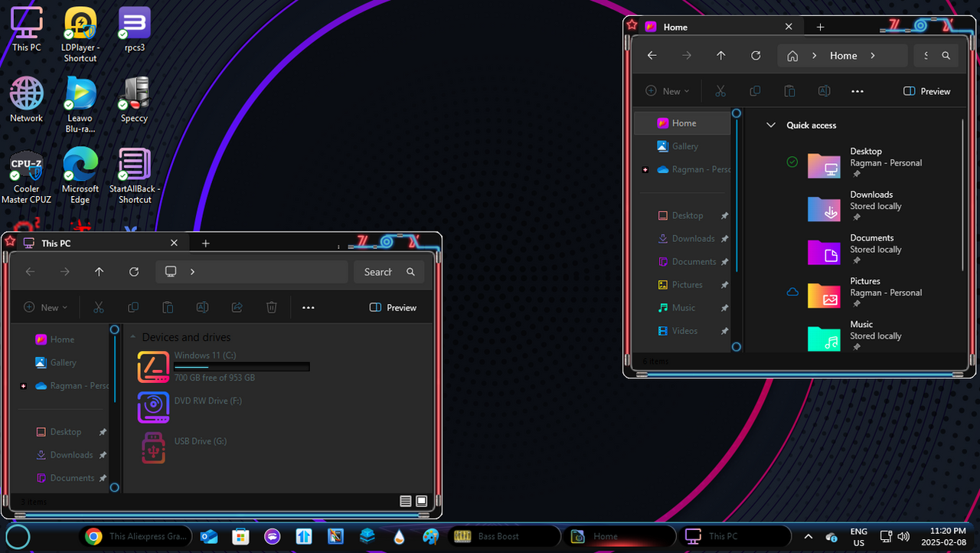The width and height of the screenshot is (980, 553).
Task: Launch rpcs3 from desktop
Action: click(x=134, y=29)
